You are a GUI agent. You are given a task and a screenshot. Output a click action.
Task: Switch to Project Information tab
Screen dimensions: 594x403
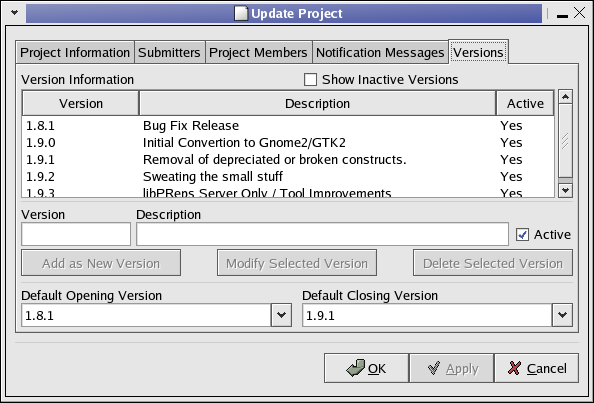click(x=75, y=52)
